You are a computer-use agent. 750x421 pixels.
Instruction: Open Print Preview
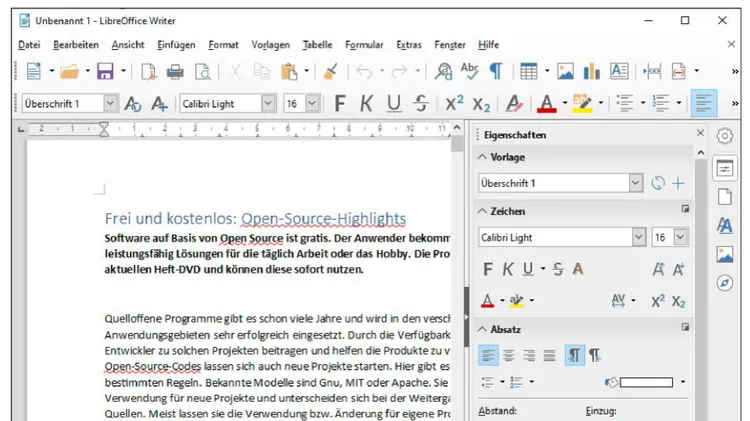tap(203, 72)
